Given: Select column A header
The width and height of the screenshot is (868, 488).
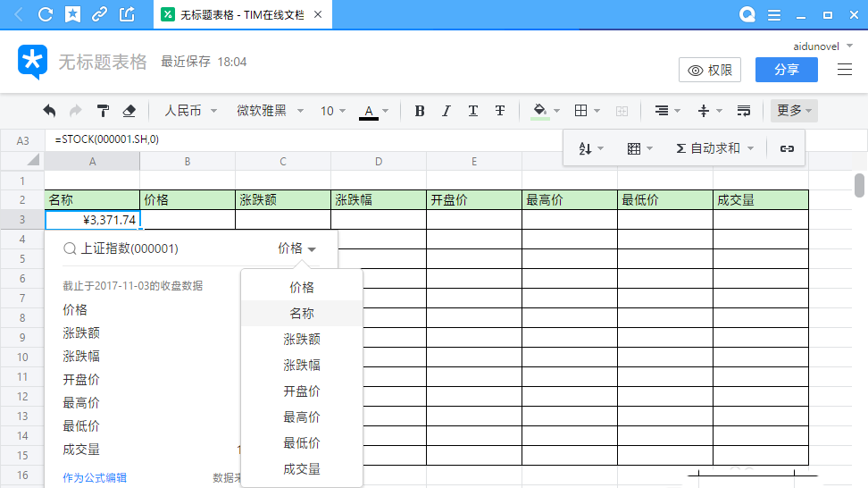Looking at the screenshot, I should click(x=93, y=161).
